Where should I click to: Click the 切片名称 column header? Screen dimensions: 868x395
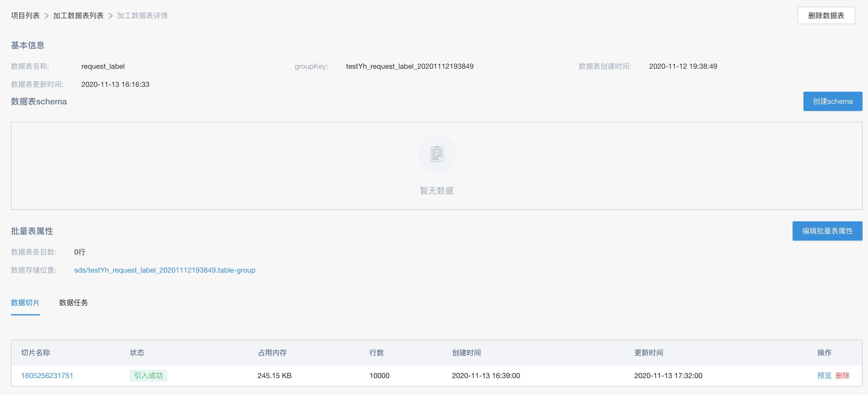36,352
